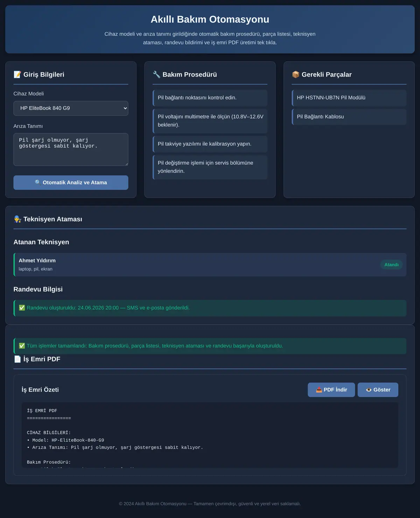
Task: Click the green checkmark in the Randevu message
Action: [22, 308]
